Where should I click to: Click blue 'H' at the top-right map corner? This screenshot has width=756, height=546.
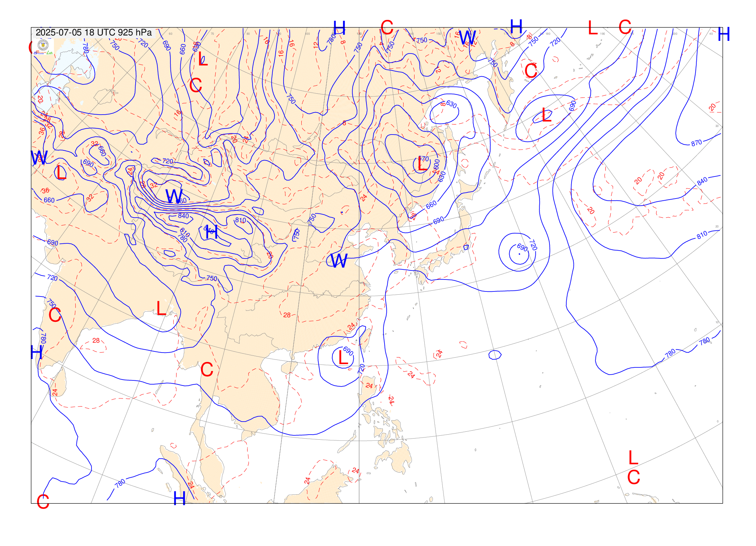click(724, 34)
